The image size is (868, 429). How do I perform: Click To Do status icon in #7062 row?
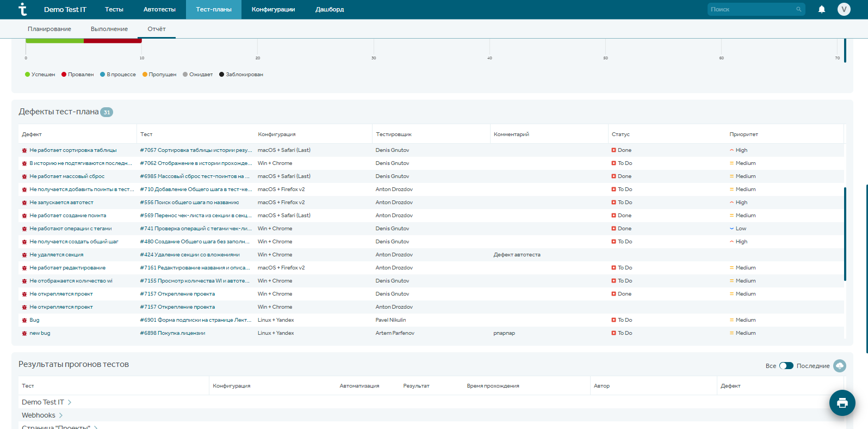(x=613, y=163)
